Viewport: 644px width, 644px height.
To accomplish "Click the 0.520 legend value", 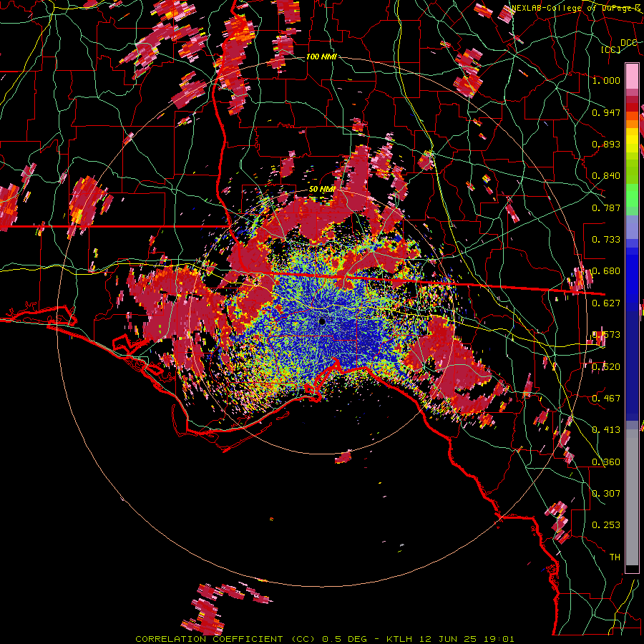I will pyautogui.click(x=606, y=367).
